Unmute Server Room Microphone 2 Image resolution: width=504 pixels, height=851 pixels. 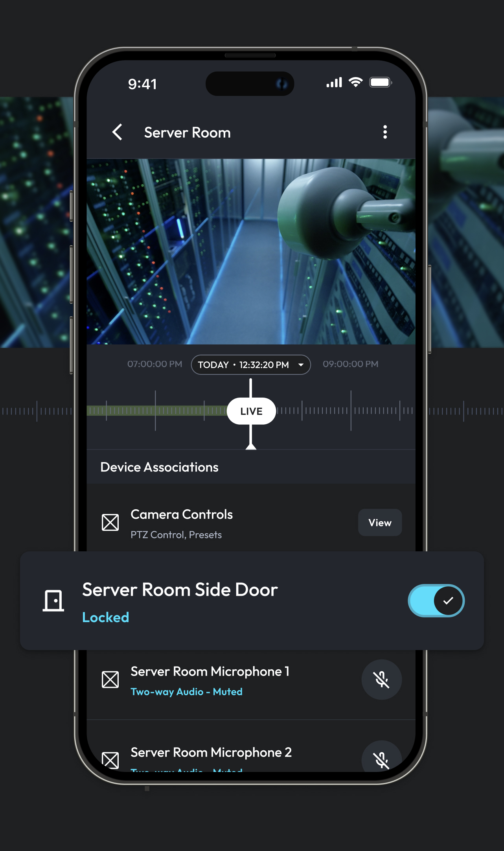coord(381,759)
